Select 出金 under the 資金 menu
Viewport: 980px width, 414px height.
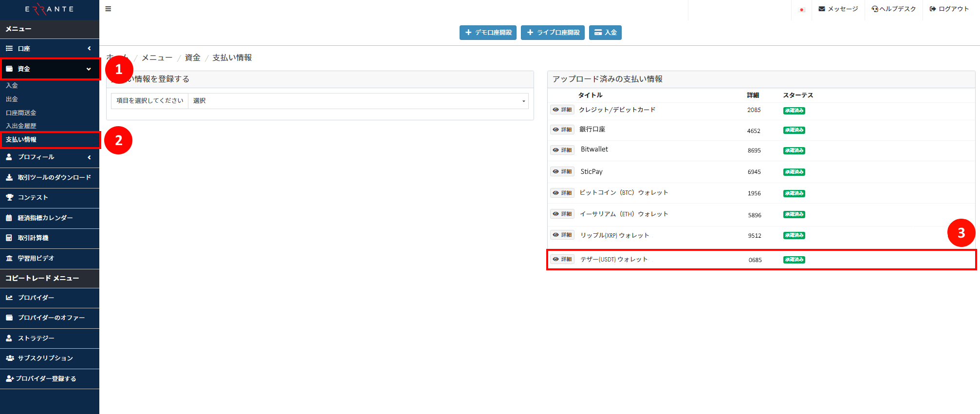12,99
